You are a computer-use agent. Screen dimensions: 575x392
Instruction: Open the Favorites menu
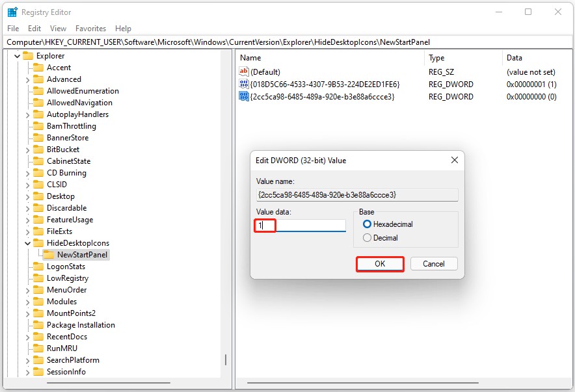[90, 28]
